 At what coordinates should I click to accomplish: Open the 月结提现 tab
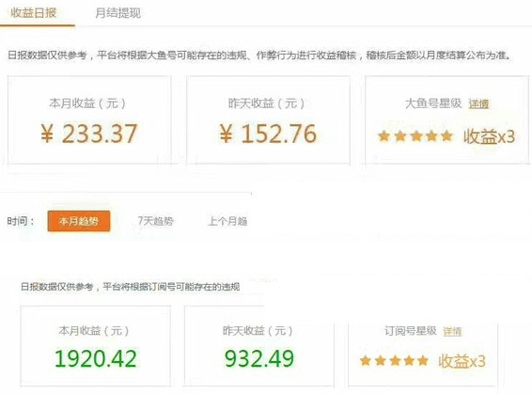117,13
